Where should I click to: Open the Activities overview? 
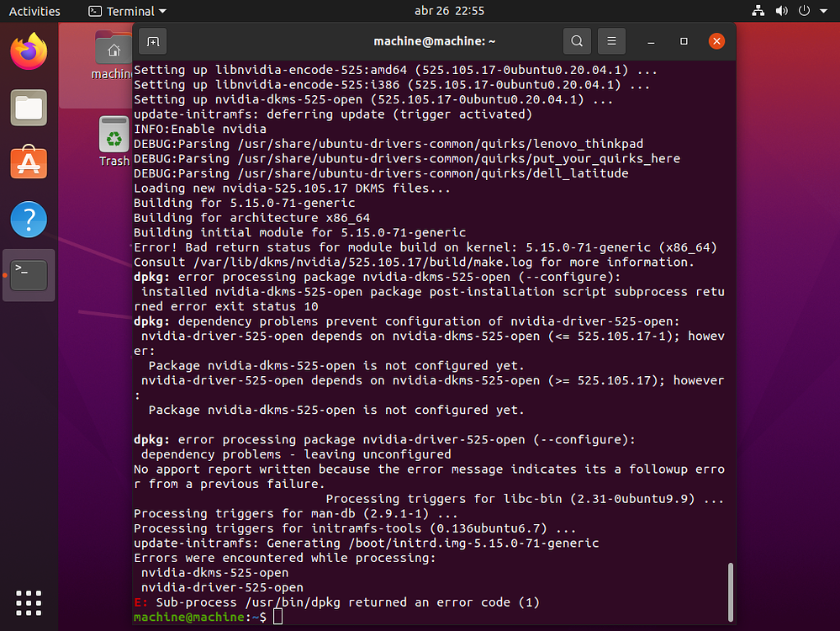34,11
